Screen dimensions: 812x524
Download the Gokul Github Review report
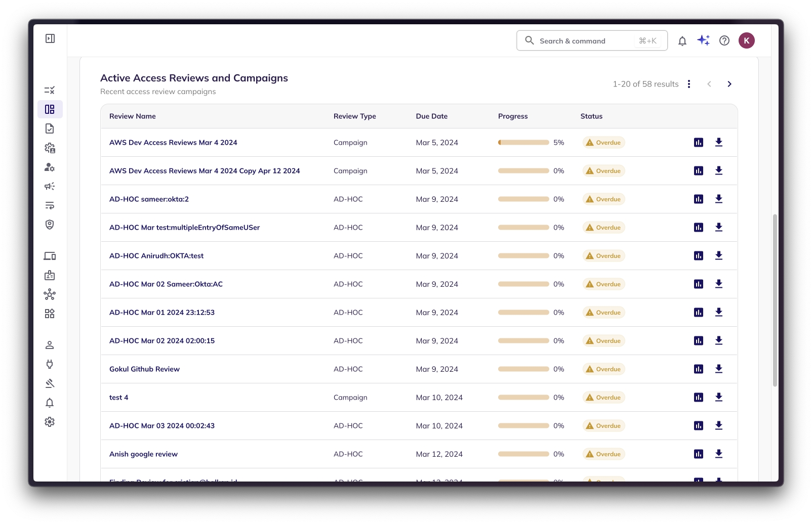point(718,369)
